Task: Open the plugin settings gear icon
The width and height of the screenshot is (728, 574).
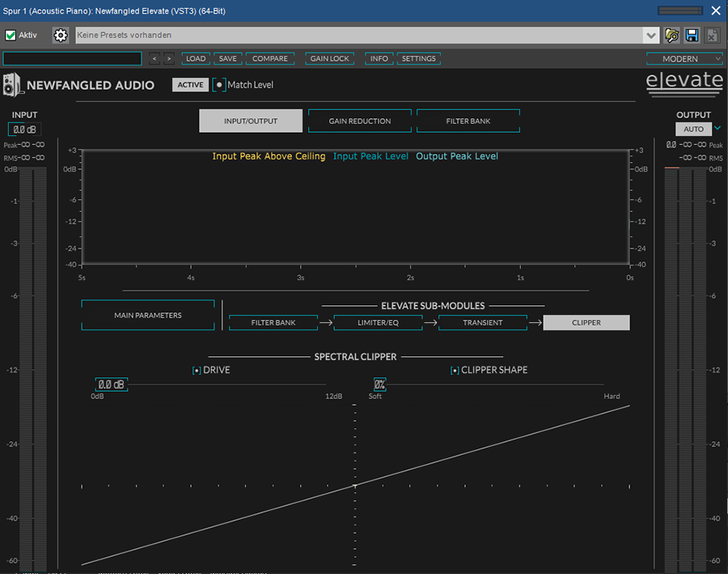Action: tap(61, 36)
